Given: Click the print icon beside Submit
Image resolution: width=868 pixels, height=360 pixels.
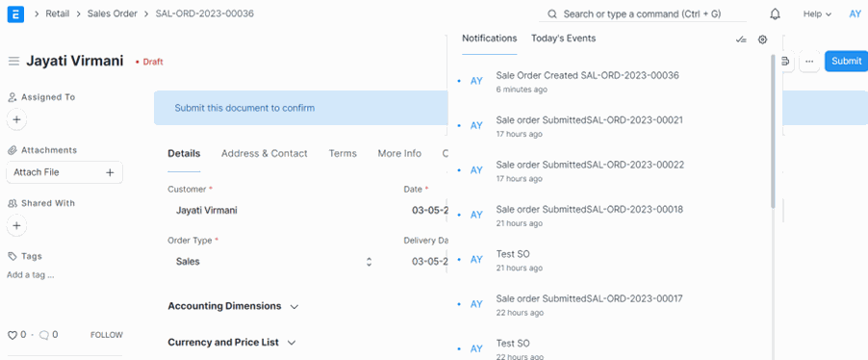Looking at the screenshot, I should point(785,61).
